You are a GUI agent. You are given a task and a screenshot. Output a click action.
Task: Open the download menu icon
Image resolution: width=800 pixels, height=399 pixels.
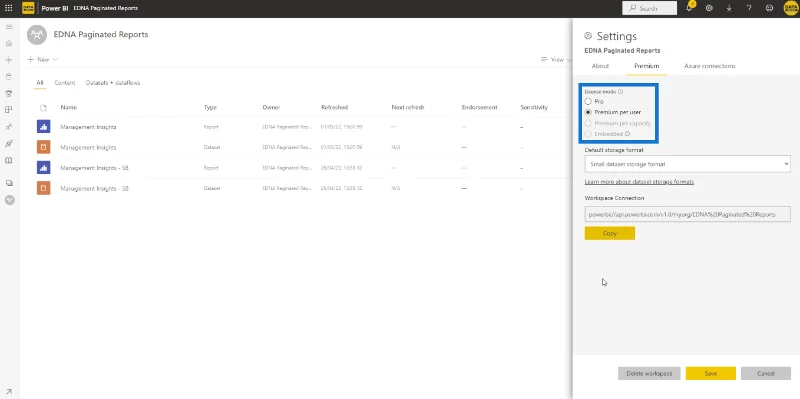pyautogui.click(x=729, y=8)
